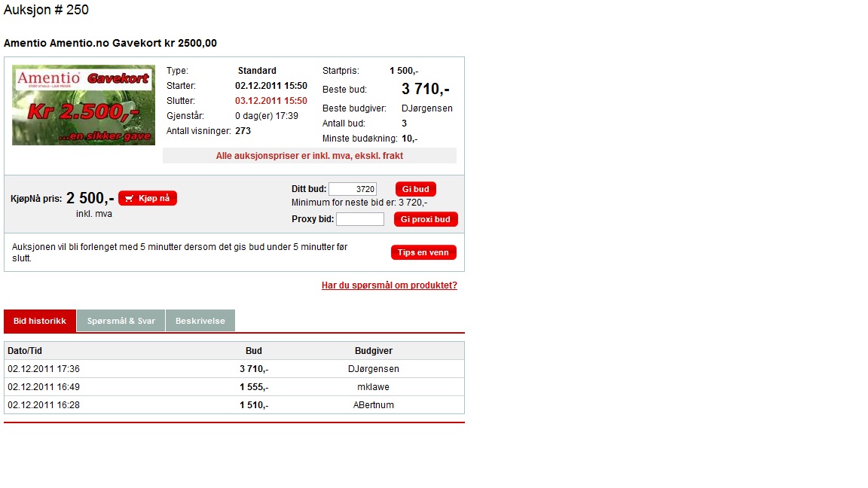Viewport: 868px width, 488px height.
Task: Click the 'Dato/Tid' column header
Action: (x=25, y=351)
